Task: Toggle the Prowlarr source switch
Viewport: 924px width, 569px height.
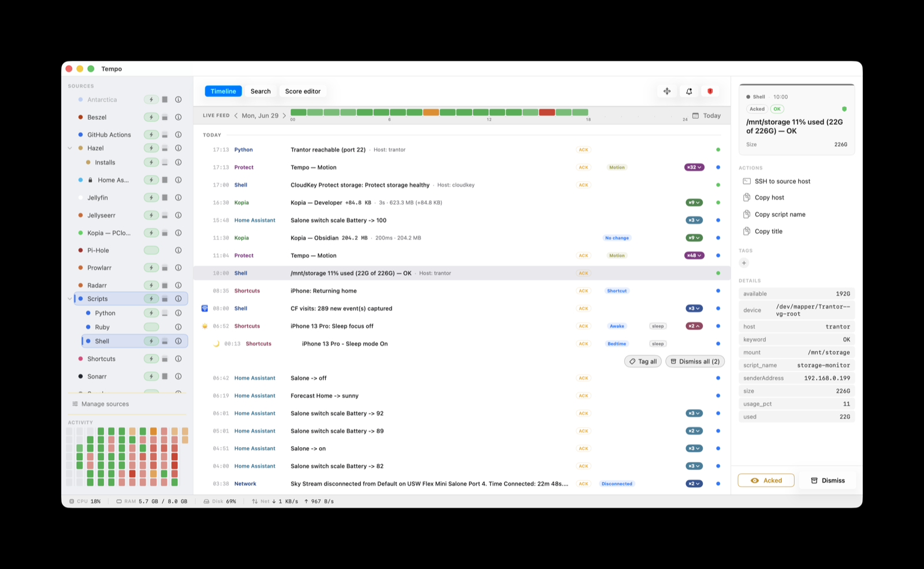Action: point(151,268)
